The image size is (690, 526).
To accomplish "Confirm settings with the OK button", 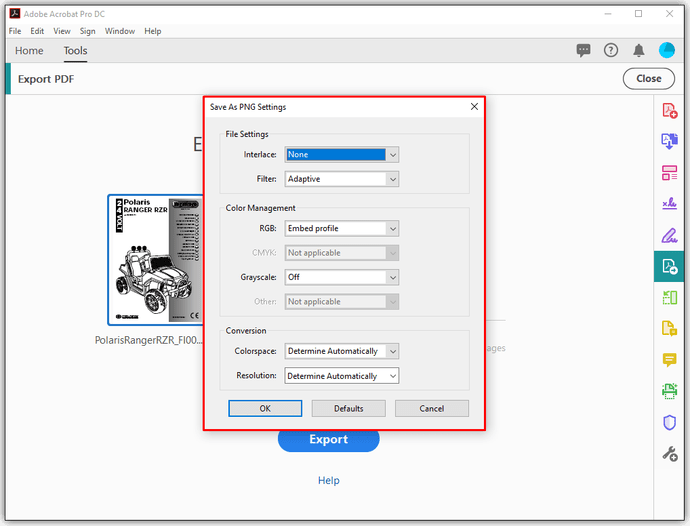I will (265, 408).
